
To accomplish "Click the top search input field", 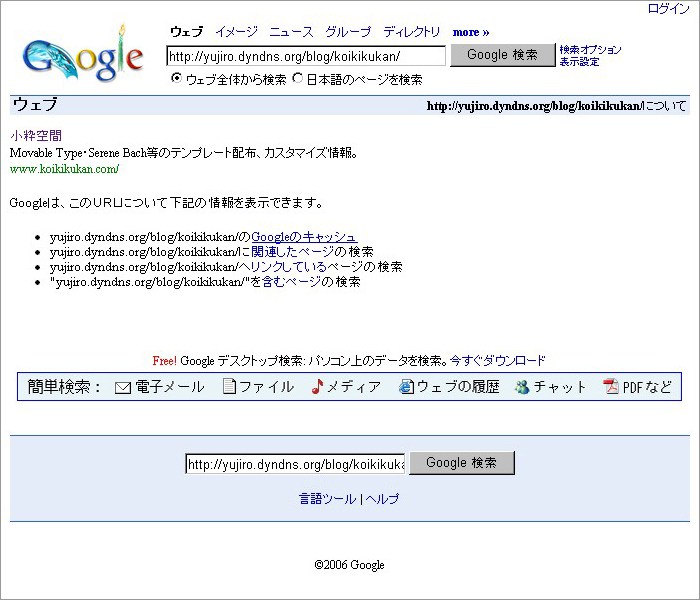I will (305, 56).
